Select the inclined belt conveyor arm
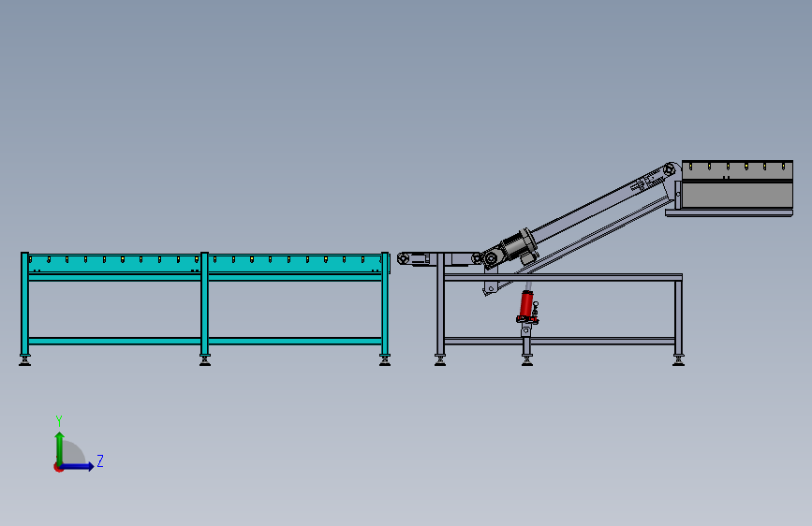 [x=602, y=211]
